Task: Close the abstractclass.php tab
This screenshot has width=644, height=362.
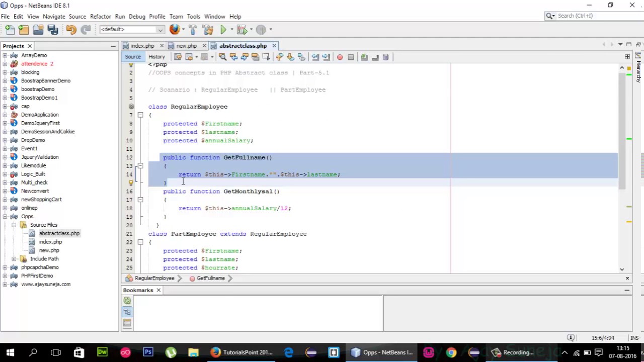Action: click(x=274, y=46)
